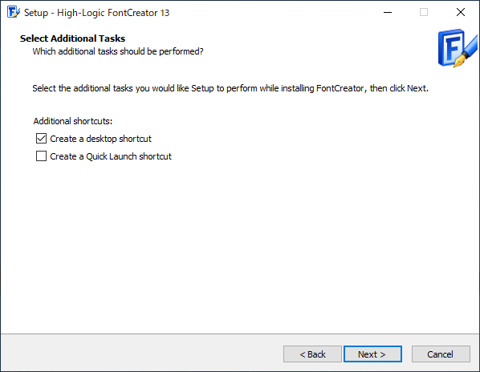Viewport: 480px width, 372px height.
Task: Click the FontCreator F-pen logo image
Action: click(x=457, y=48)
